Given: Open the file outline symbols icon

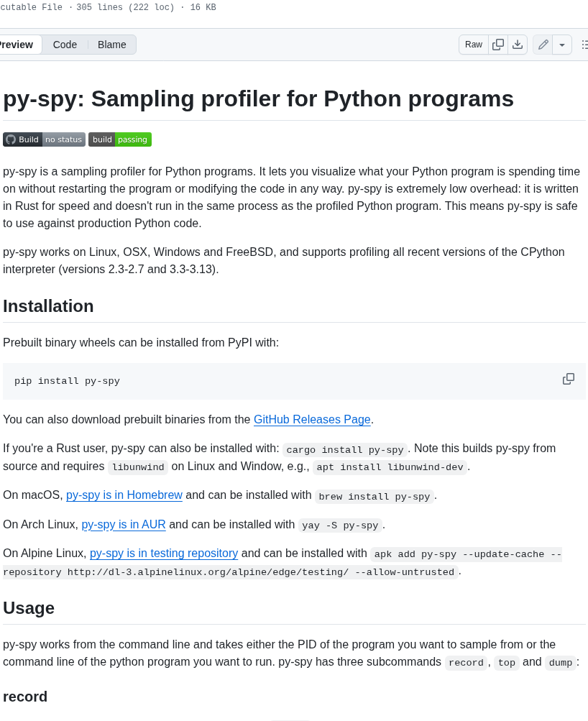Looking at the screenshot, I should point(584,44).
